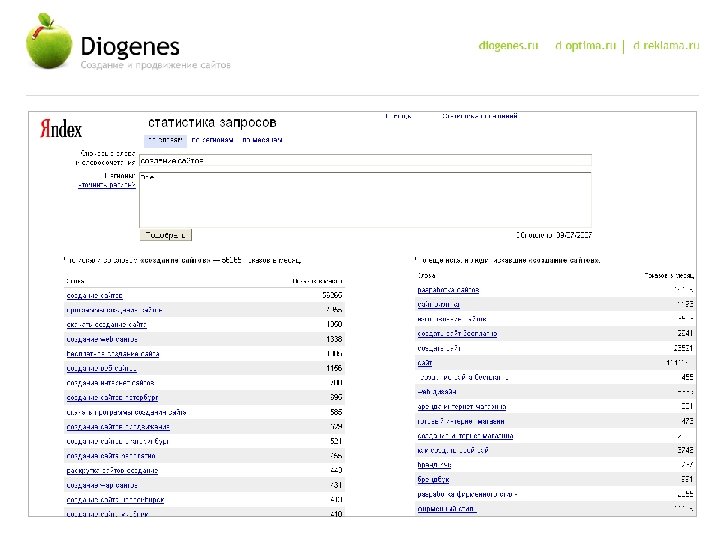Click the 'Diogenes' title text
Image resolution: width=720 pixels, height=540 pixels.
[x=130, y=46]
